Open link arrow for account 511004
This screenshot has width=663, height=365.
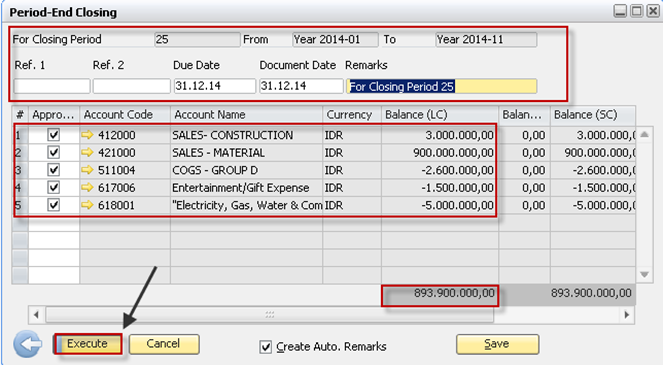[87, 170]
